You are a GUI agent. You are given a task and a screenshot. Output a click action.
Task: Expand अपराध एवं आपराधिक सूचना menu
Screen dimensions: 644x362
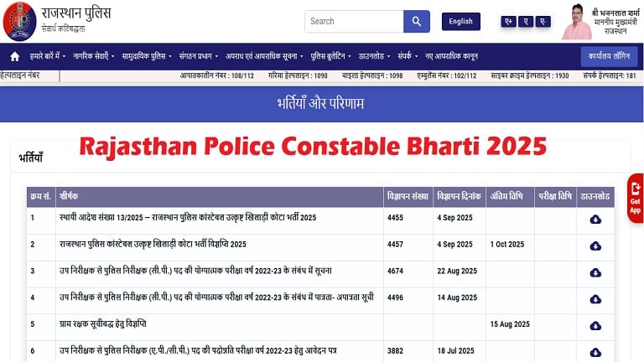tap(264, 56)
